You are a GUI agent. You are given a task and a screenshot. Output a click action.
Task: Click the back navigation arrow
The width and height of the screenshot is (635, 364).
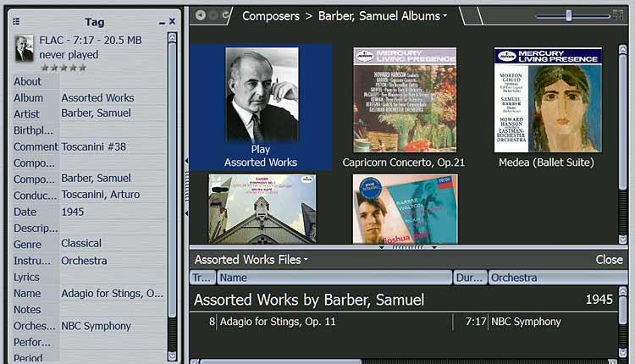pyautogui.click(x=200, y=15)
